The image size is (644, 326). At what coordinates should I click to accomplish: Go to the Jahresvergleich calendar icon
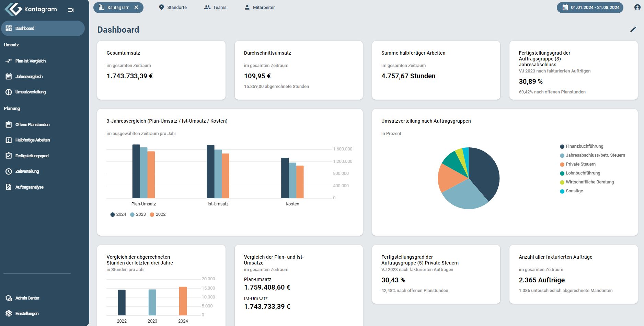pos(9,76)
